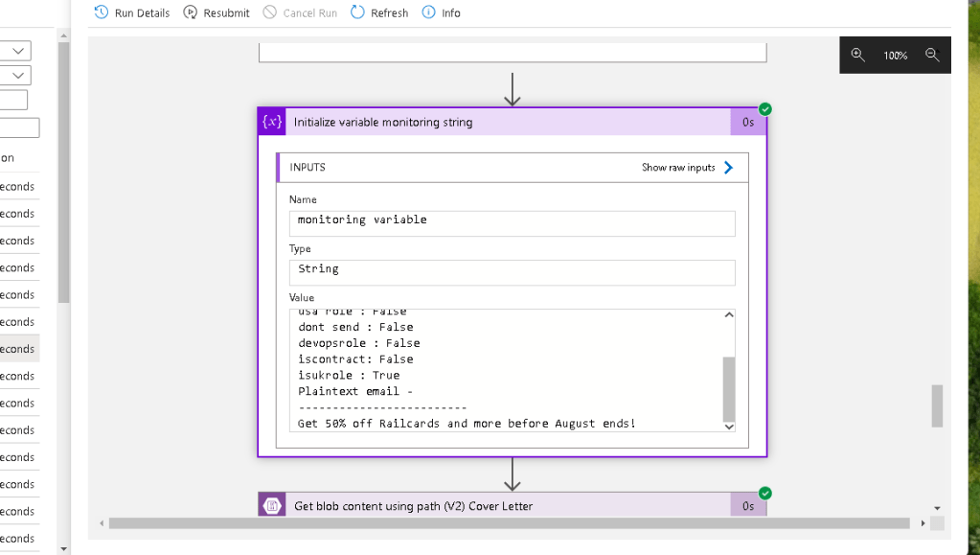
Task: Click the canvas horizontal scrollbar thumb
Action: (509, 523)
